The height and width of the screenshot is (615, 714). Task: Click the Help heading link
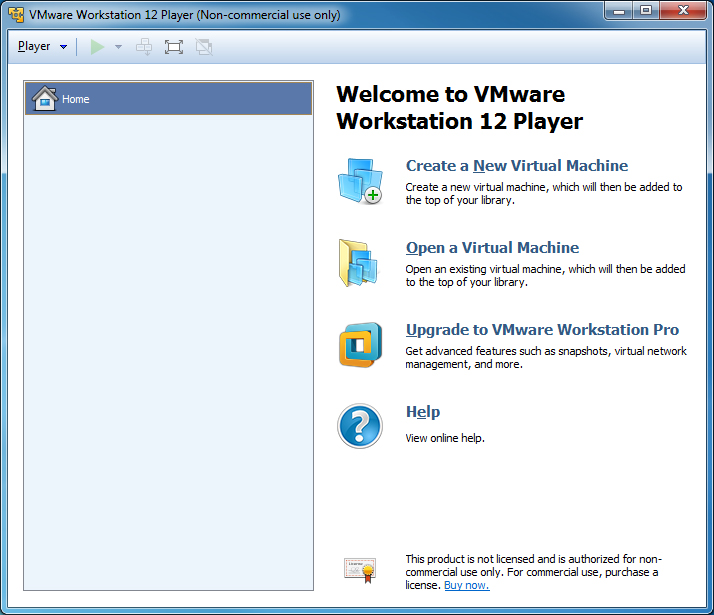tap(423, 412)
